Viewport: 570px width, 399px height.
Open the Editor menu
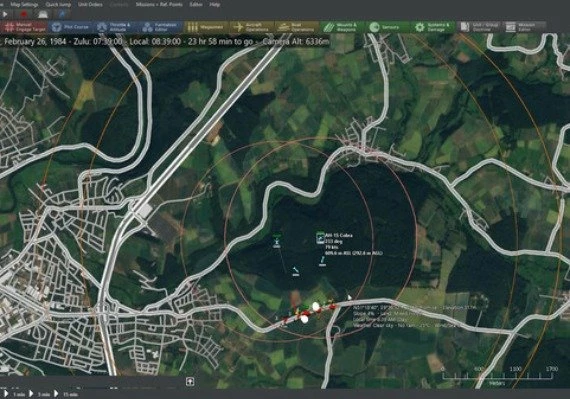[x=196, y=5]
